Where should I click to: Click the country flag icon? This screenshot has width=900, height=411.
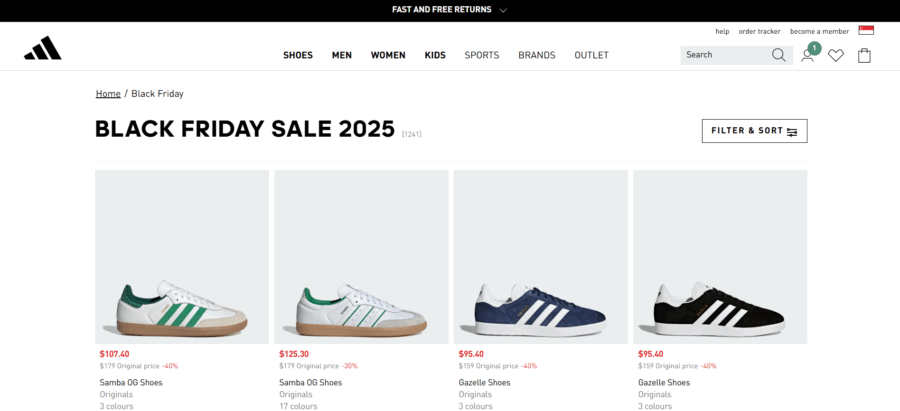click(866, 31)
